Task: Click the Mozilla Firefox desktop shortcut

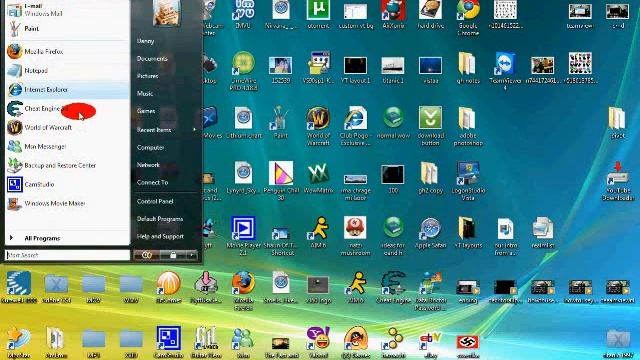Action: coord(243,290)
